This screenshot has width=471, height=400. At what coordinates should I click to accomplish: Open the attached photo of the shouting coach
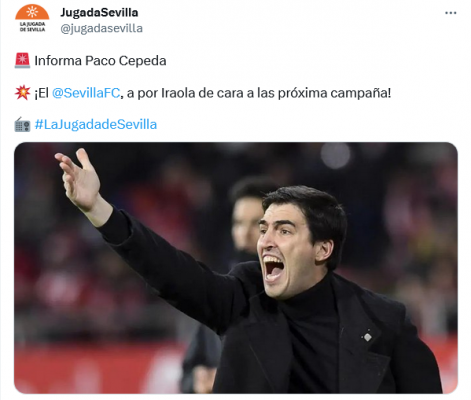236,268
